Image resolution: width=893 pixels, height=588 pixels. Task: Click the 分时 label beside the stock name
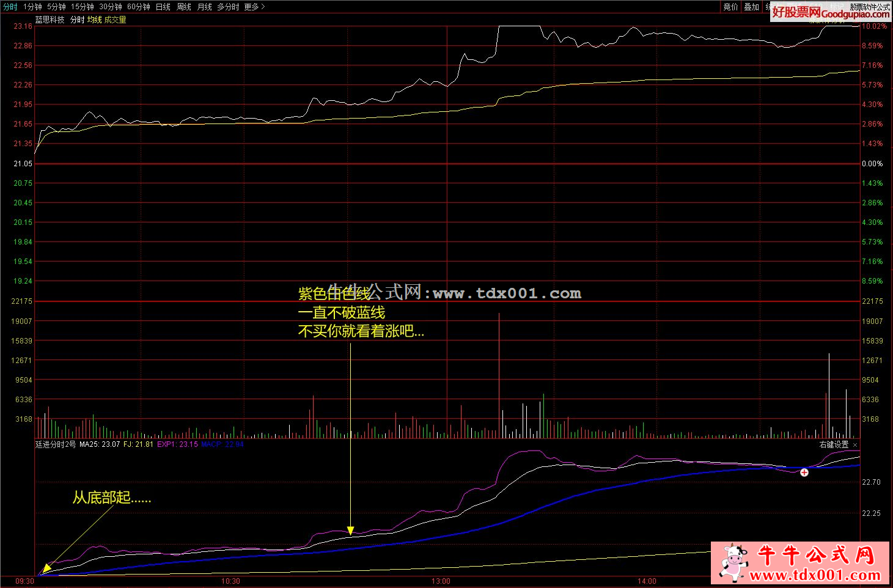[78, 20]
